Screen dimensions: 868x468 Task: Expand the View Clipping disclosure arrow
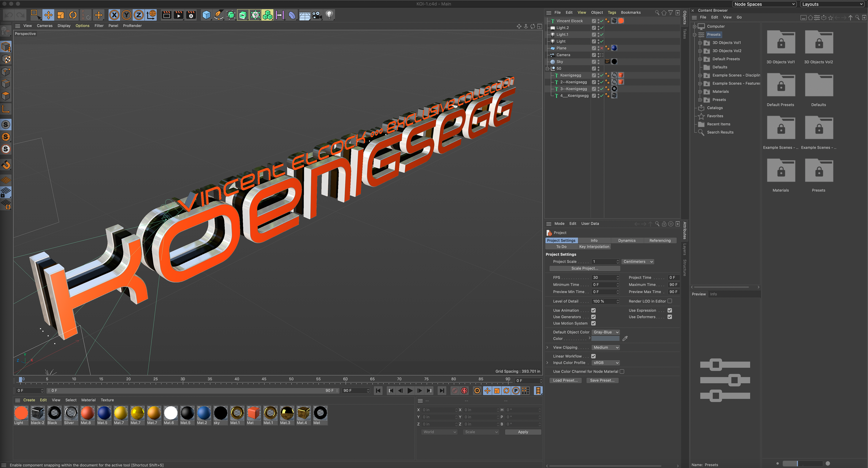coord(547,347)
